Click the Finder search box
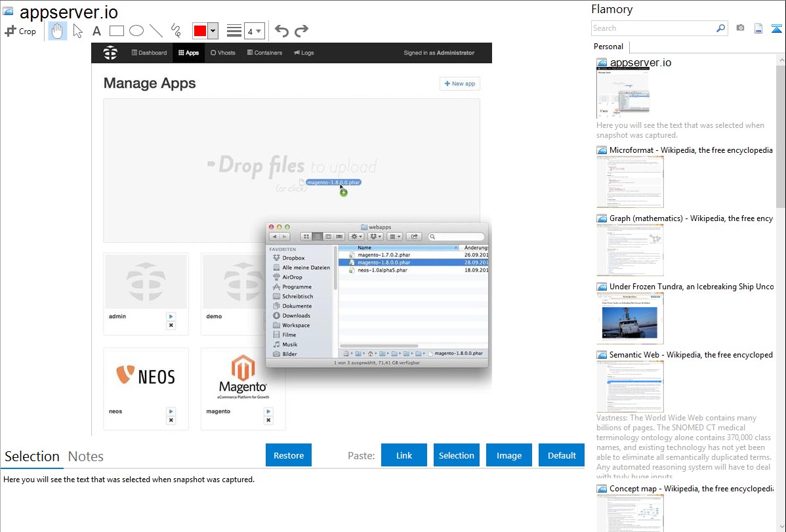This screenshot has height=532, width=786. [456, 237]
